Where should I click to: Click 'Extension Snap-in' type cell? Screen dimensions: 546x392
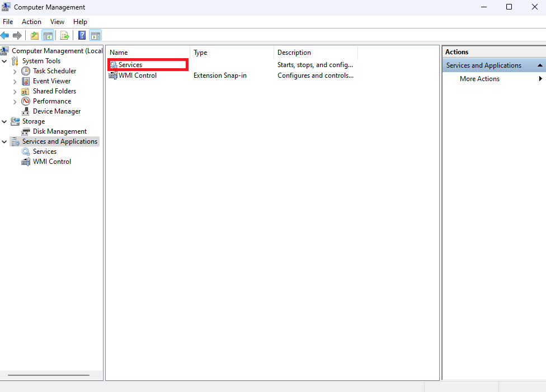click(220, 75)
